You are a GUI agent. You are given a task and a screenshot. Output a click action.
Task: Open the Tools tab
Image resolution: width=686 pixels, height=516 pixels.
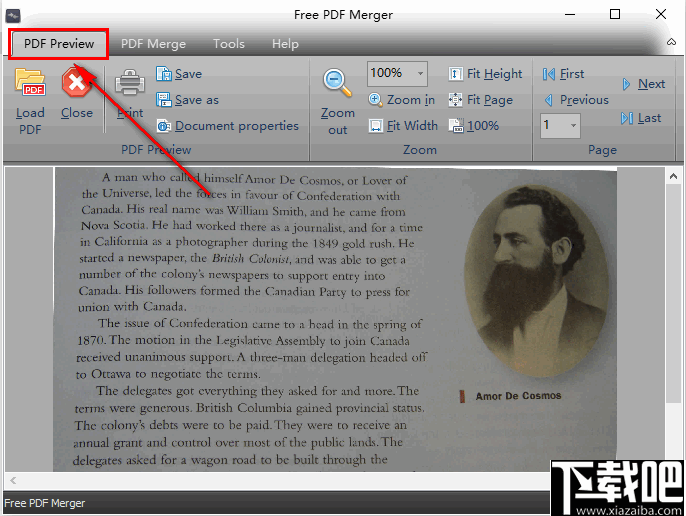click(229, 44)
